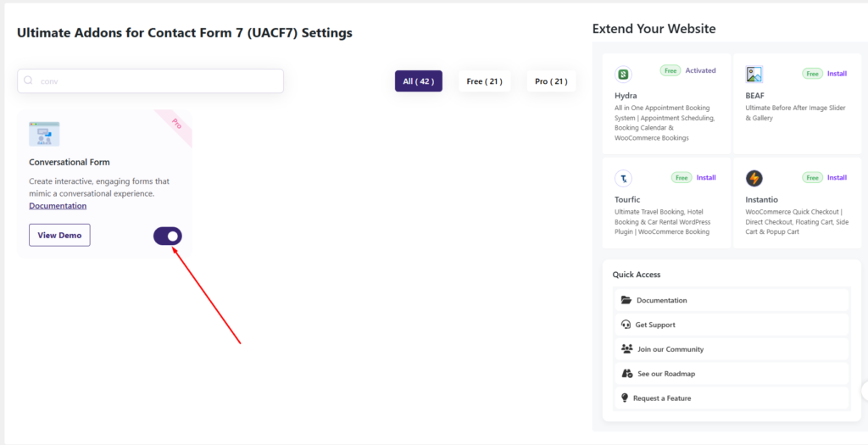Click the Hydra Free badge

[670, 70]
